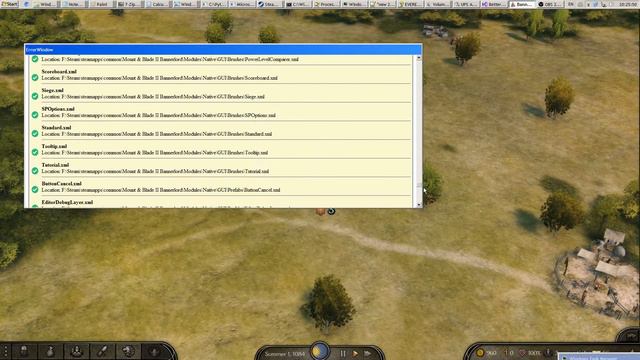Image resolution: width=640 pixels, height=360 pixels.
Task: Open the Kingdom crown icon
Action: 154,351
